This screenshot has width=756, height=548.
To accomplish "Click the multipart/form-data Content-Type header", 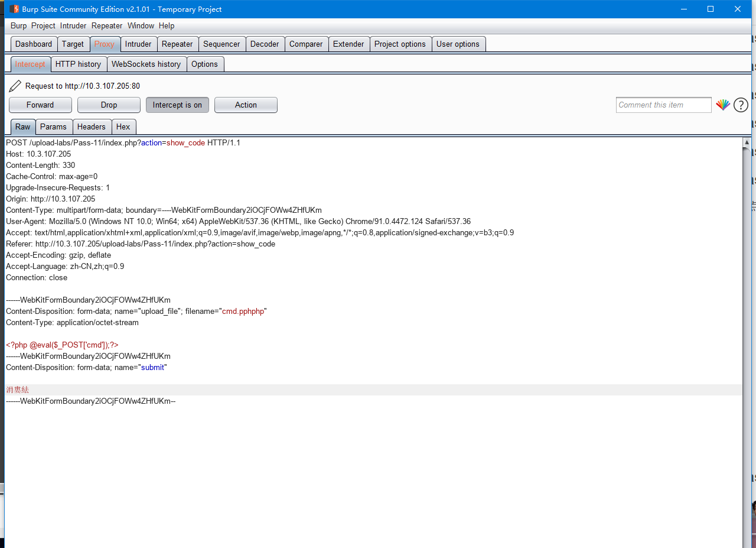I will [164, 210].
